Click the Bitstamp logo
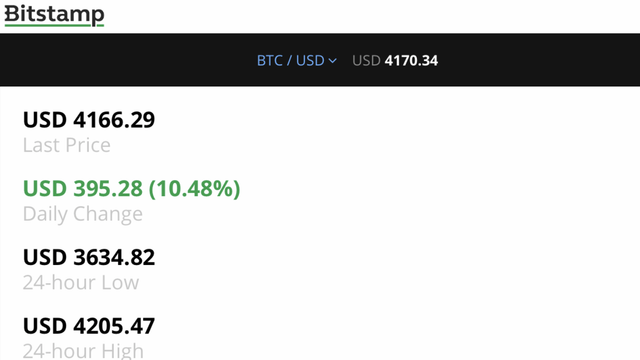 click(x=54, y=15)
